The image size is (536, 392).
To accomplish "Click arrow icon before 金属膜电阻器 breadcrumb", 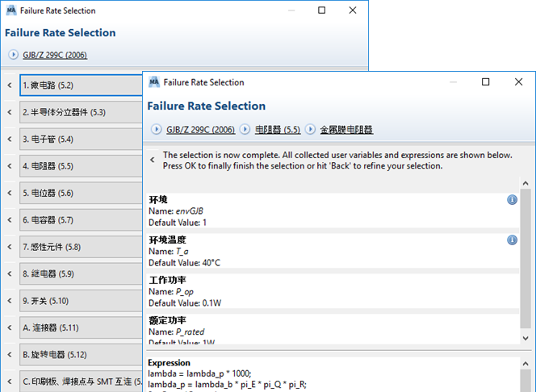I will point(310,129).
